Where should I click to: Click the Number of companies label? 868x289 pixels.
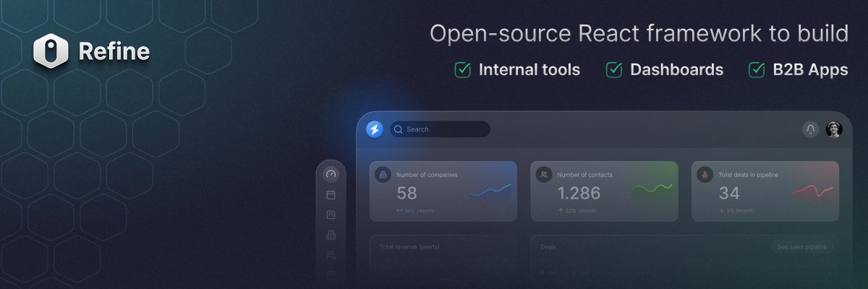[427, 175]
